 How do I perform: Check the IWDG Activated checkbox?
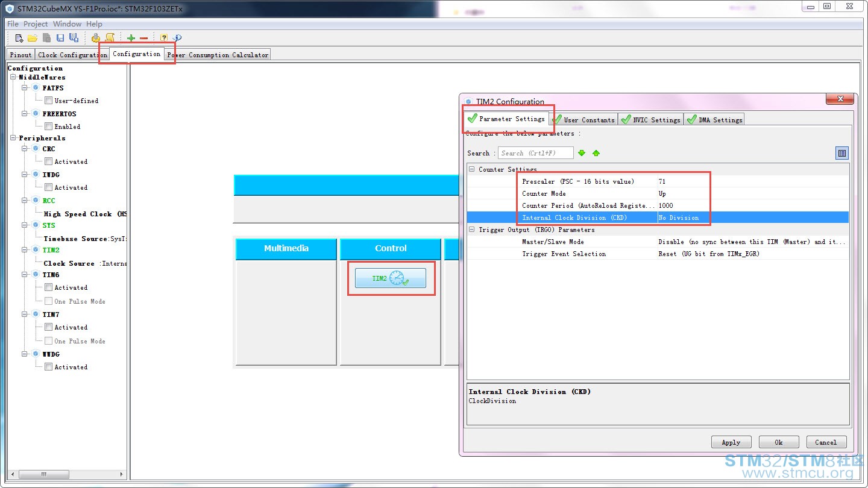49,187
